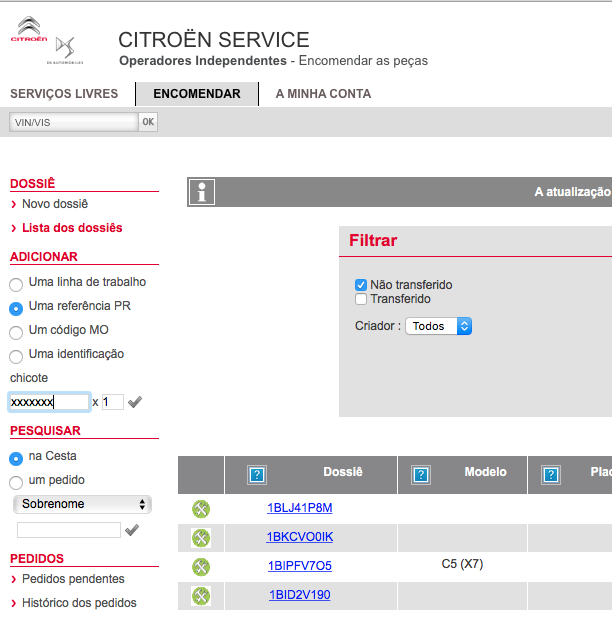This screenshot has width=612, height=640.
Task: Click the wrench icon beside dossier 1BID2V190
Action: 201,596
